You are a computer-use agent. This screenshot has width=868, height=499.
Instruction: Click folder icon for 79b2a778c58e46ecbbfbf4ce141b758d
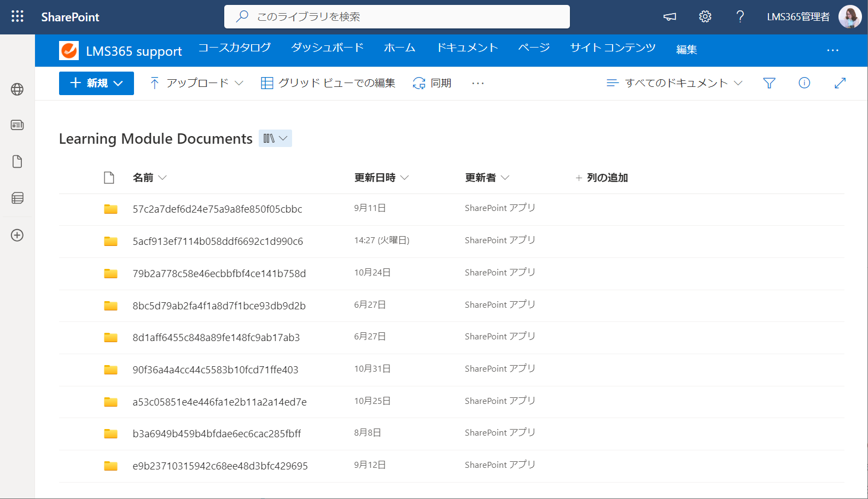[110, 273]
